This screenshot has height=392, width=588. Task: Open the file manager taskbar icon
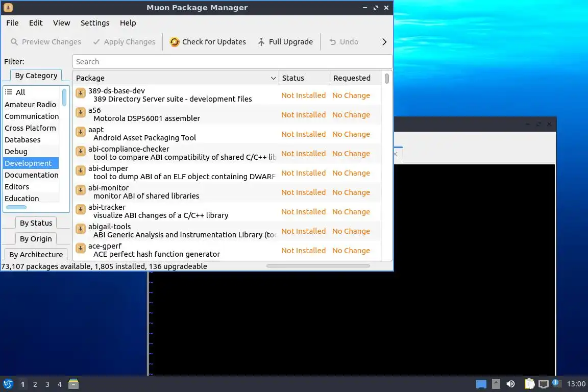point(73,384)
